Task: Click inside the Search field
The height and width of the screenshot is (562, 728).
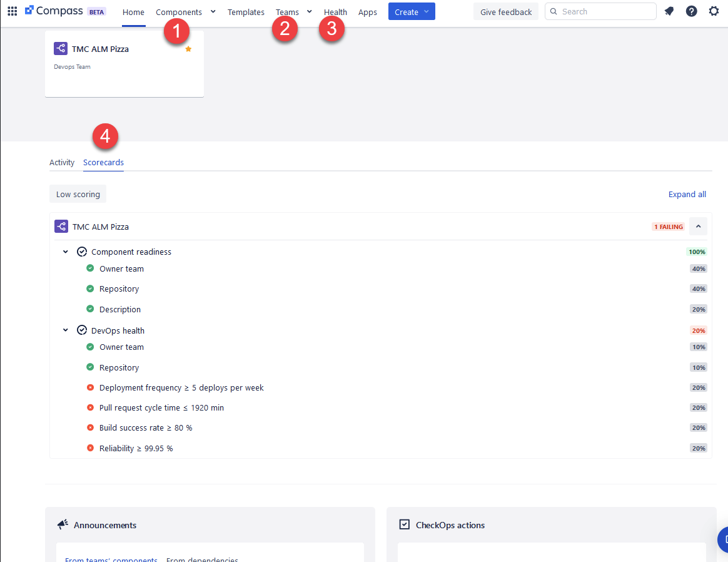Action: (x=600, y=11)
